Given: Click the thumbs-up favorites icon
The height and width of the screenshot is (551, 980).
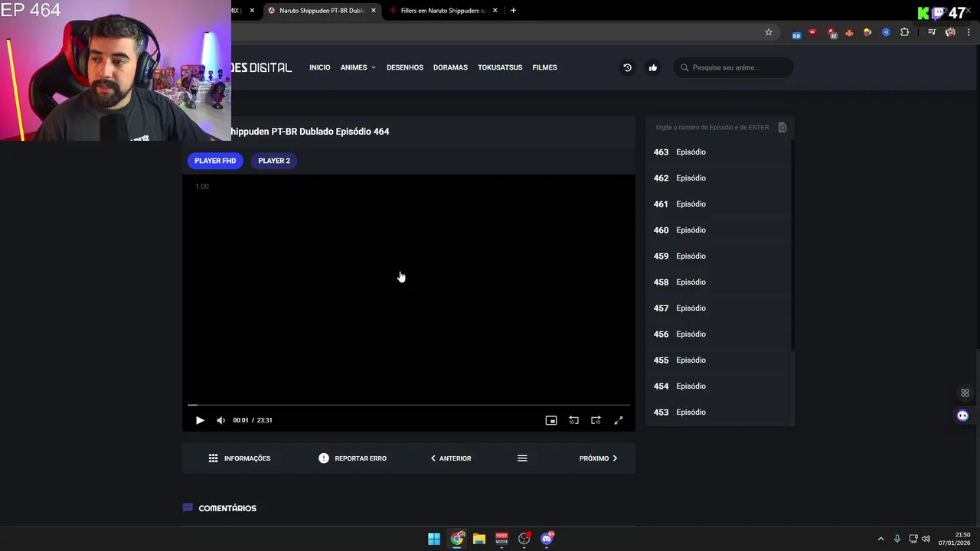Looking at the screenshot, I should (653, 67).
